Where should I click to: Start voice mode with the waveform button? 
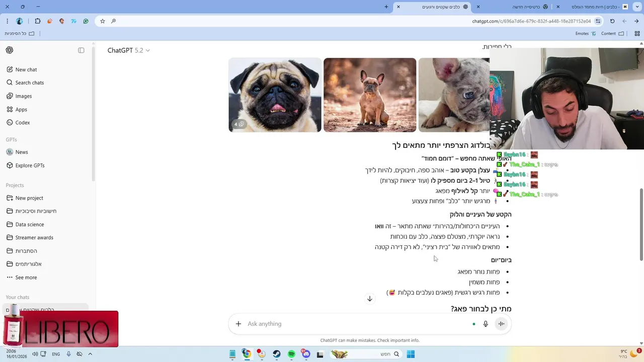[501, 324]
